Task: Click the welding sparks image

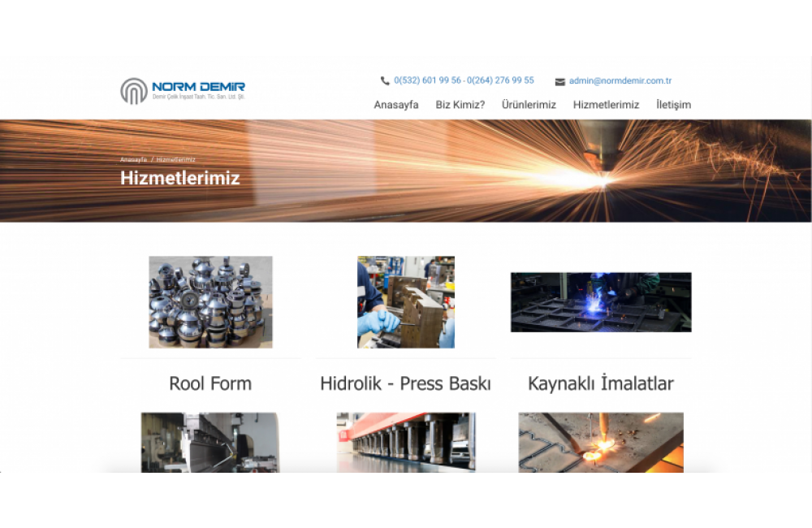Action: pos(601,302)
